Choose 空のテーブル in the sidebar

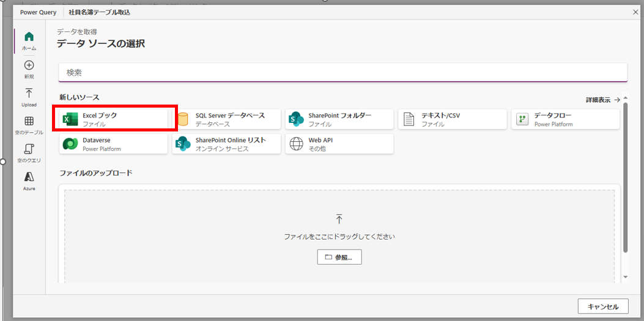29,125
